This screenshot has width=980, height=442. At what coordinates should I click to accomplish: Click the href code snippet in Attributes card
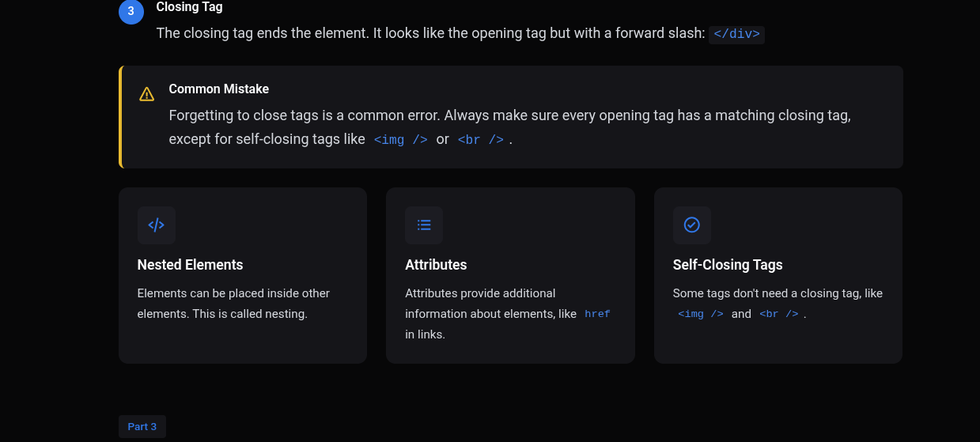click(x=597, y=314)
